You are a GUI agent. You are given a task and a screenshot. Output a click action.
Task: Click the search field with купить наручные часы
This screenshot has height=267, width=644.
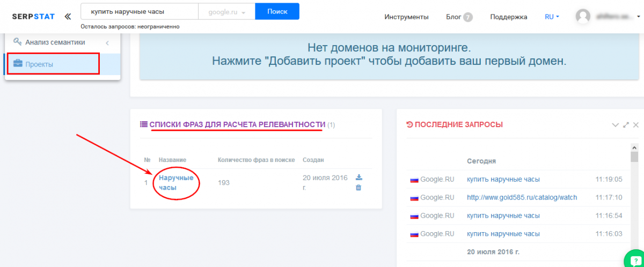(139, 11)
